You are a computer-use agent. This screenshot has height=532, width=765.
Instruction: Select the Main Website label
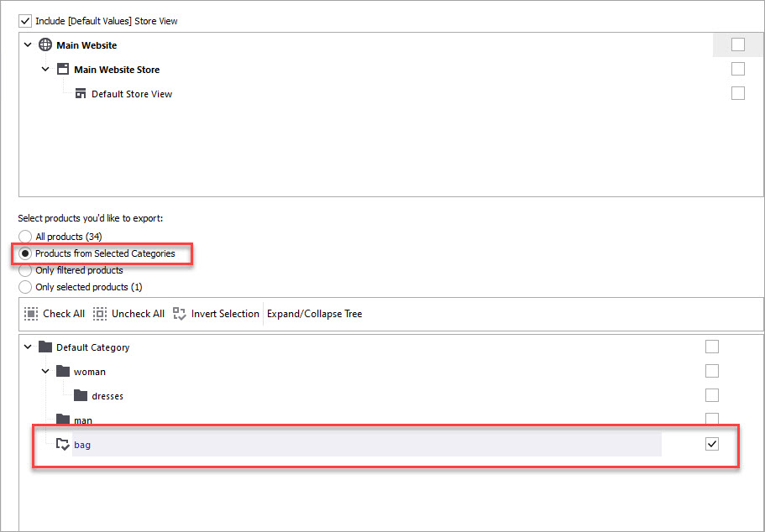[x=86, y=45]
